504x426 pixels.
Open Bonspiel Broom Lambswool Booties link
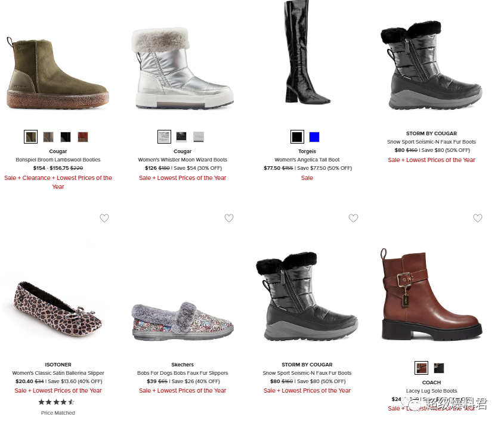tap(58, 160)
